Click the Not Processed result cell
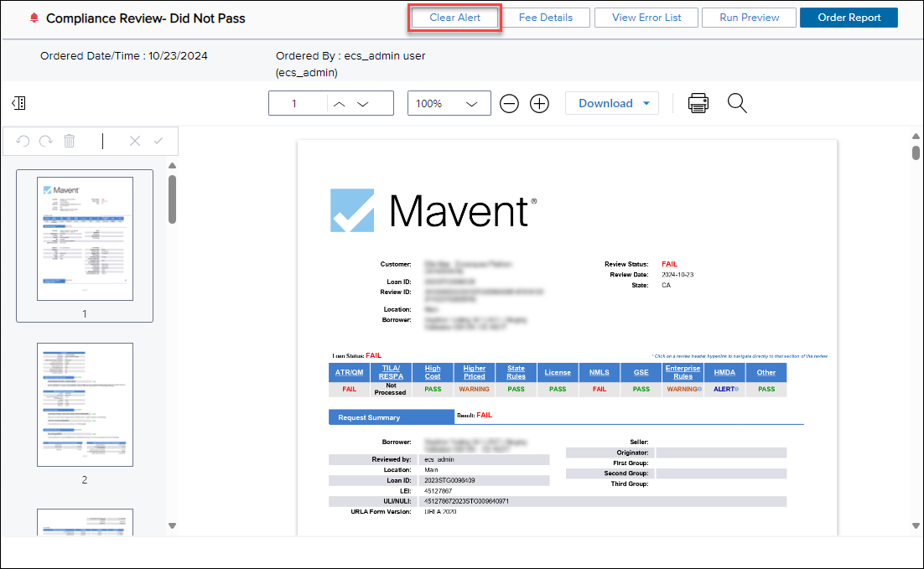 point(391,390)
